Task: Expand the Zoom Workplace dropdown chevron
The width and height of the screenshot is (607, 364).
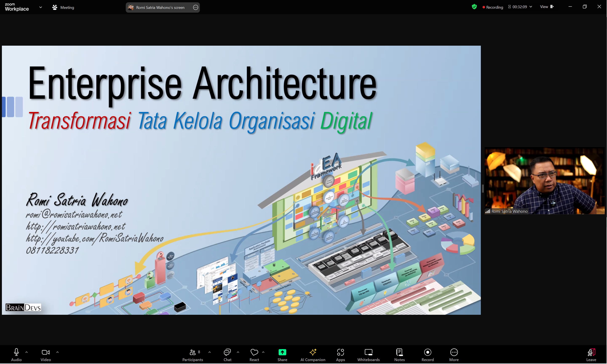Action: pos(40,7)
